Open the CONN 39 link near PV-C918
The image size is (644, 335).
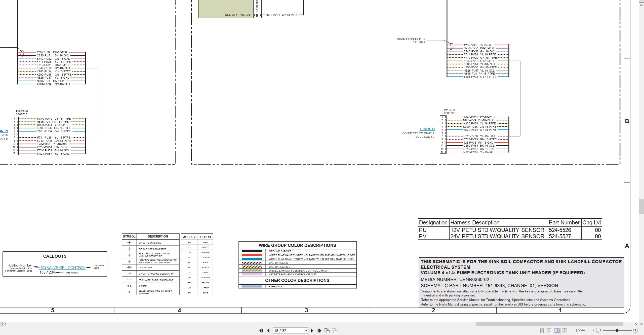point(427,129)
